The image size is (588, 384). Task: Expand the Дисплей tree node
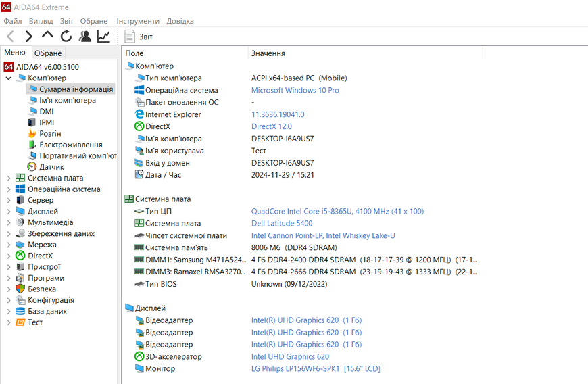(9, 211)
